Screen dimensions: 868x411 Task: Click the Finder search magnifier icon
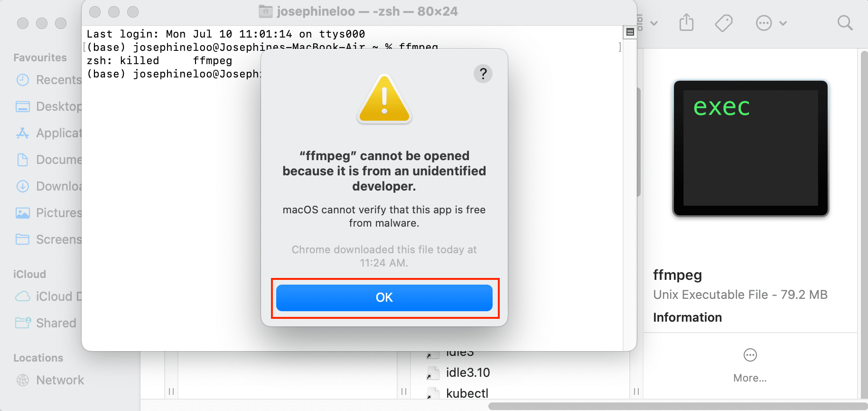(845, 23)
